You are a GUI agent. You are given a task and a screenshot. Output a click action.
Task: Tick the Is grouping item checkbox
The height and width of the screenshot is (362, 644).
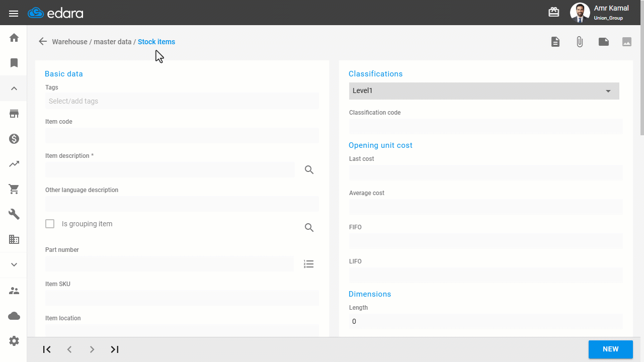50,224
